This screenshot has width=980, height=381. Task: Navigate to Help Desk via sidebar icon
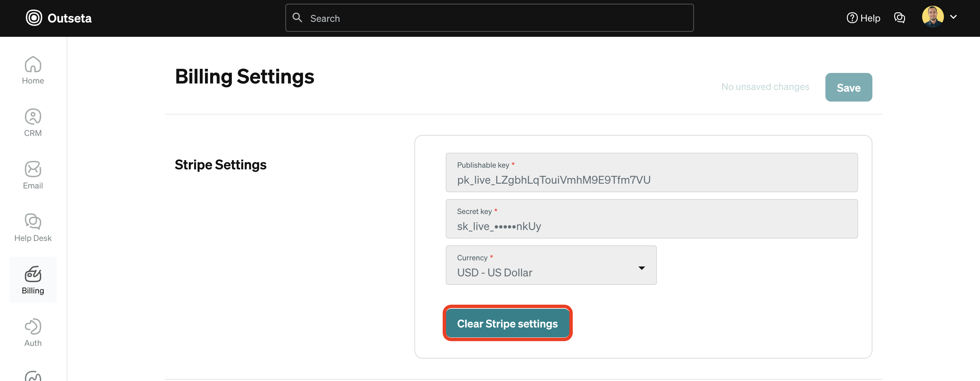point(33,227)
